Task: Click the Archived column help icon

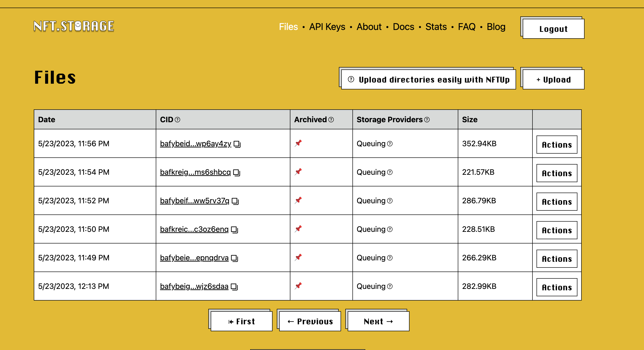Action: (331, 120)
